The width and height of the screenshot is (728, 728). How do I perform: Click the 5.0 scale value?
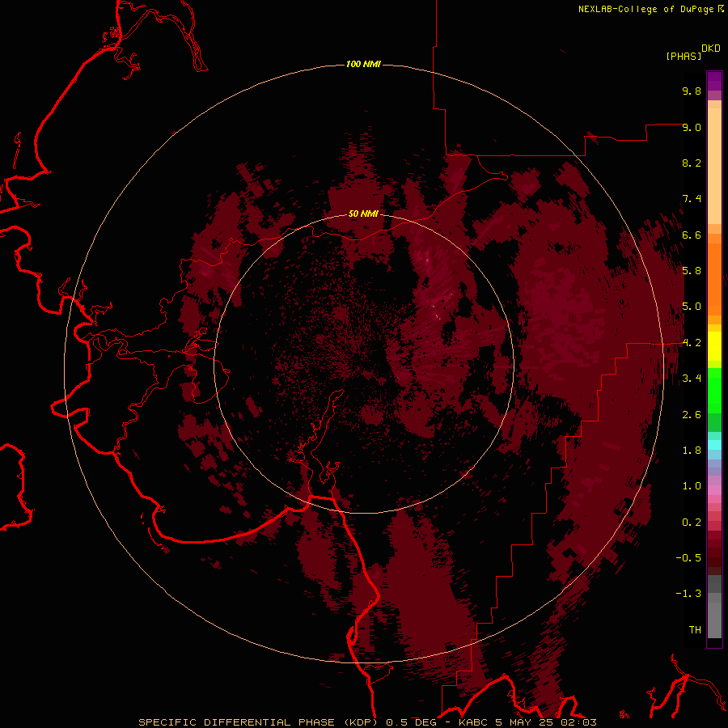(x=692, y=307)
